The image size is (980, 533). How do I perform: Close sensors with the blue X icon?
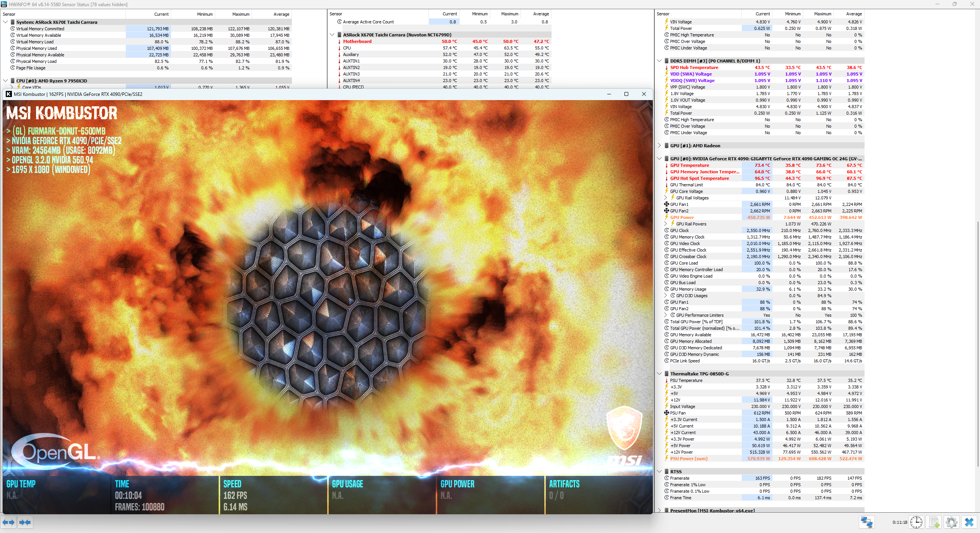[x=969, y=522]
